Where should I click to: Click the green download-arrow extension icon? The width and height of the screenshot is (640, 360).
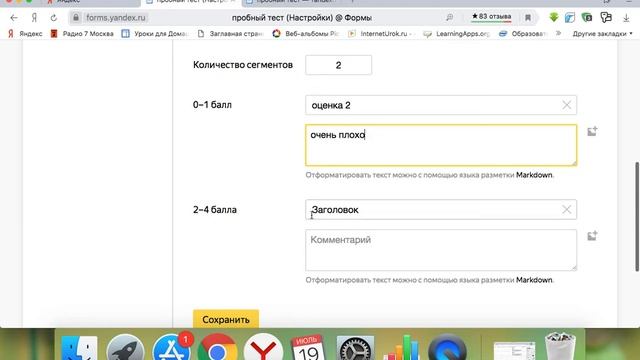click(553, 17)
